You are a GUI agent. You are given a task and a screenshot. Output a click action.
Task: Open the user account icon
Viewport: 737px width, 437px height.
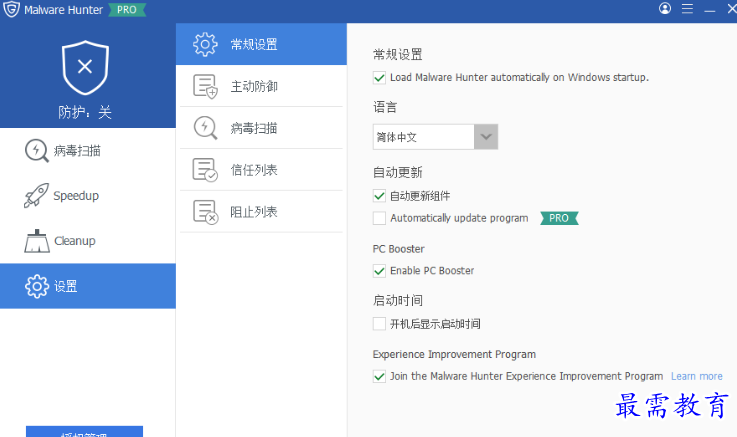pos(665,8)
